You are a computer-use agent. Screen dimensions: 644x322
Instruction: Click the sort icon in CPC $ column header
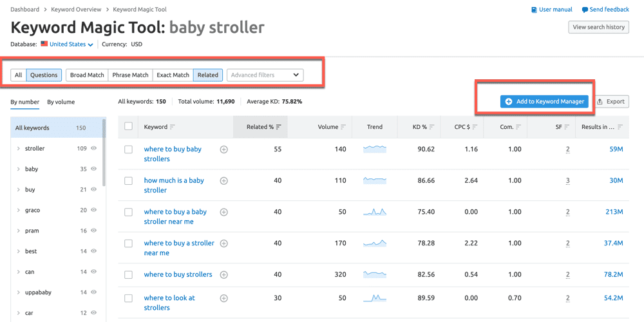(x=475, y=127)
